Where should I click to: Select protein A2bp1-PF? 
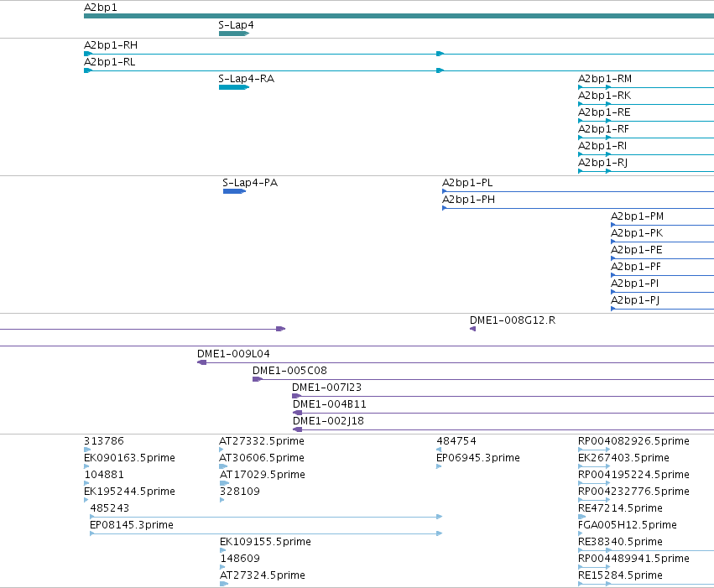636,267
